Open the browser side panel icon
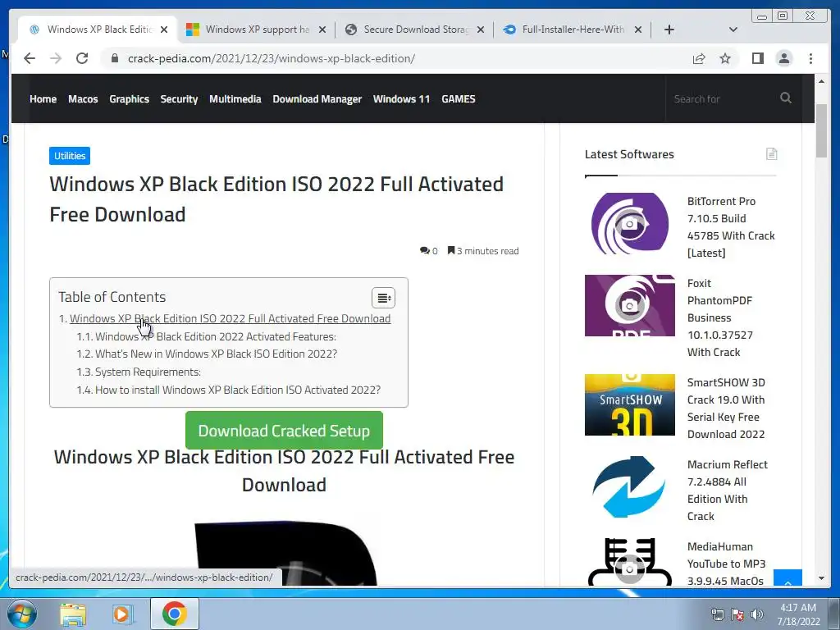This screenshot has height=630, width=840. [757, 58]
